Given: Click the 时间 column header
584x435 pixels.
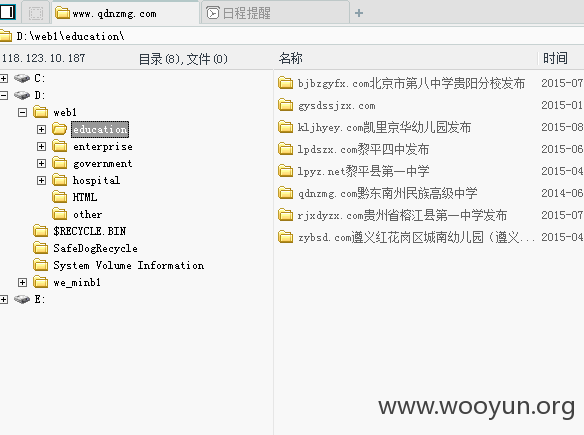Looking at the screenshot, I should pyautogui.click(x=555, y=58).
